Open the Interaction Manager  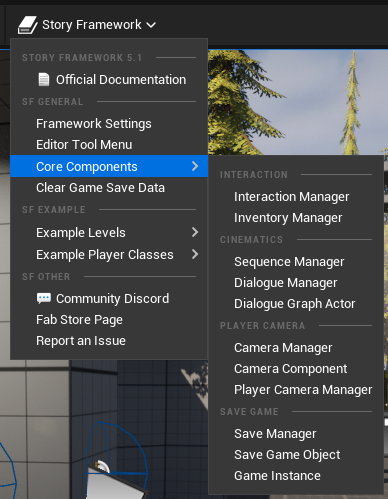click(x=296, y=197)
